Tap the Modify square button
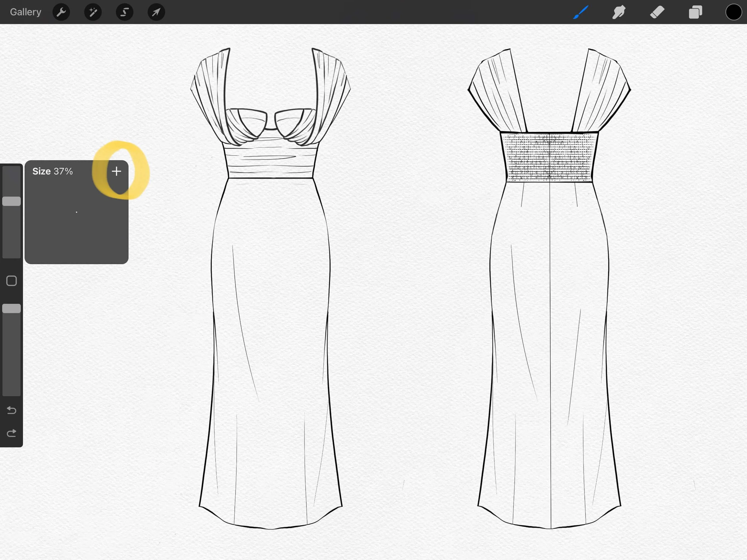The height and width of the screenshot is (560, 747). 11,281
